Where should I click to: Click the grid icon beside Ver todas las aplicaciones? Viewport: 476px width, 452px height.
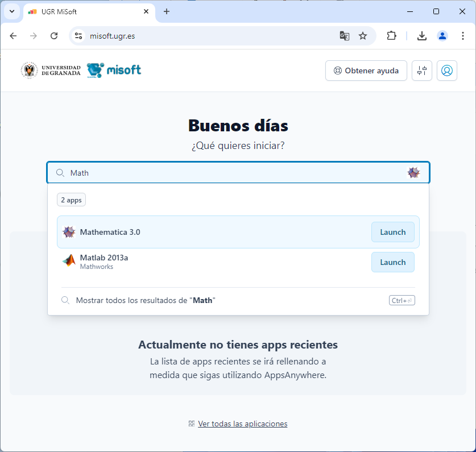pyautogui.click(x=192, y=424)
